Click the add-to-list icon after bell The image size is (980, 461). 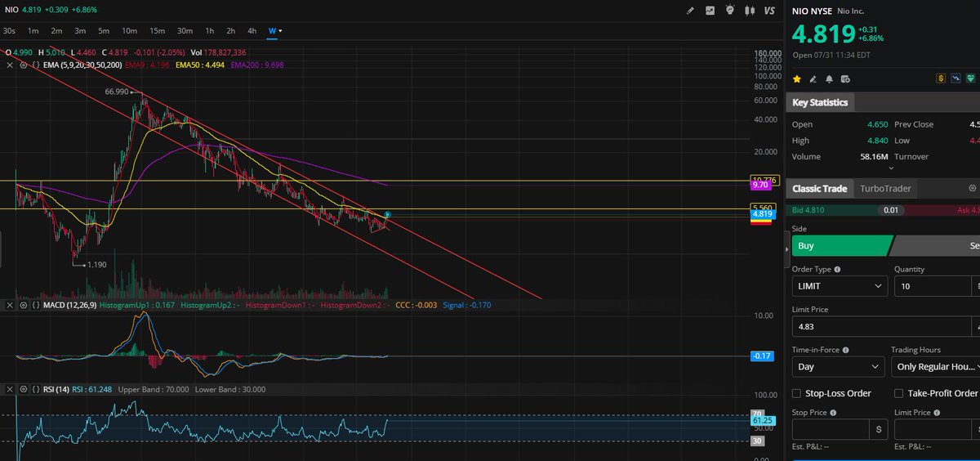click(x=844, y=78)
